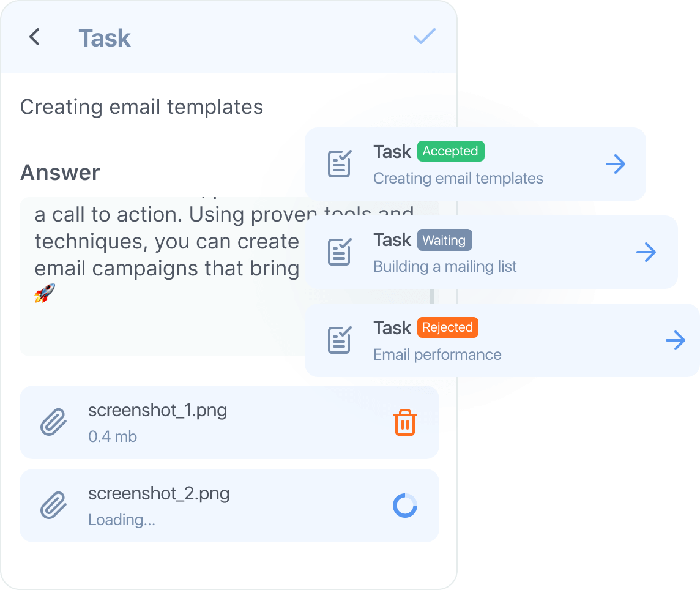Click the screenshot_1.png file name
Viewport: 700px width, 590px height.
(157, 409)
